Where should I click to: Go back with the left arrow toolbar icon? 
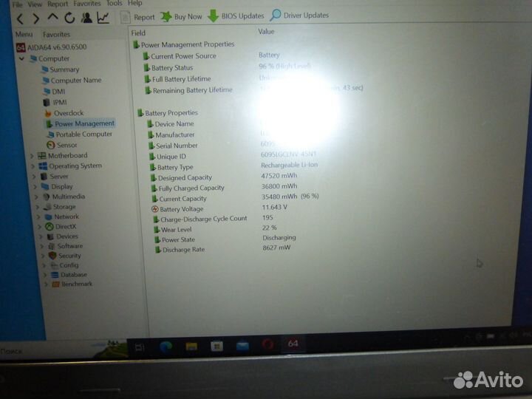tap(20, 18)
